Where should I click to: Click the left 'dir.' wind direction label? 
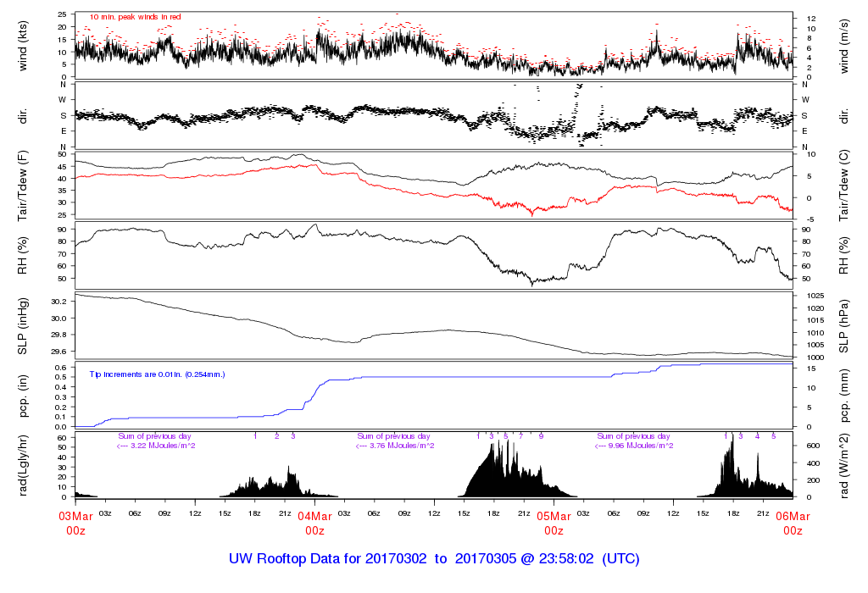[x=23, y=116]
